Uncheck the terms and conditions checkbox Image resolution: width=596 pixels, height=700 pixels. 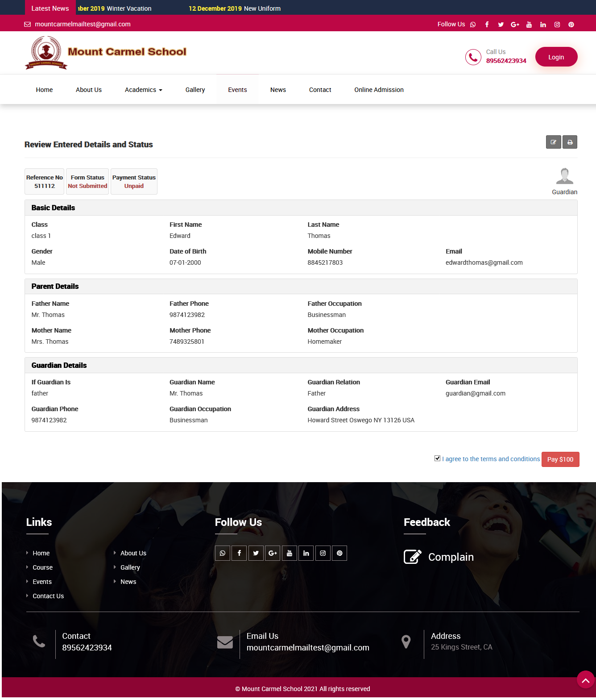coord(437,458)
